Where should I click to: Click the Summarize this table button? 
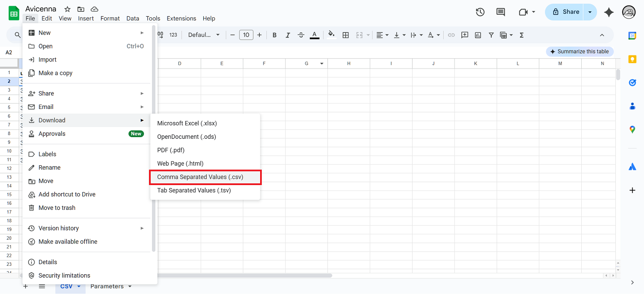(580, 51)
